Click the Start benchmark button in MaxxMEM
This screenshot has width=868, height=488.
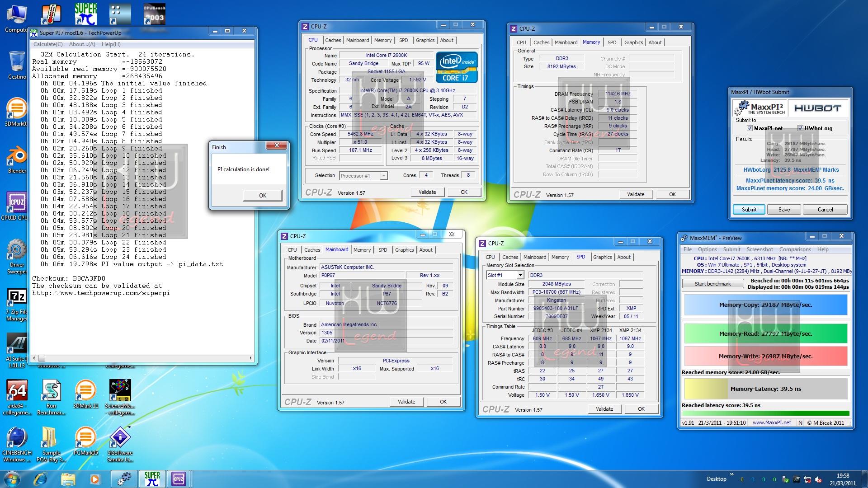point(712,284)
